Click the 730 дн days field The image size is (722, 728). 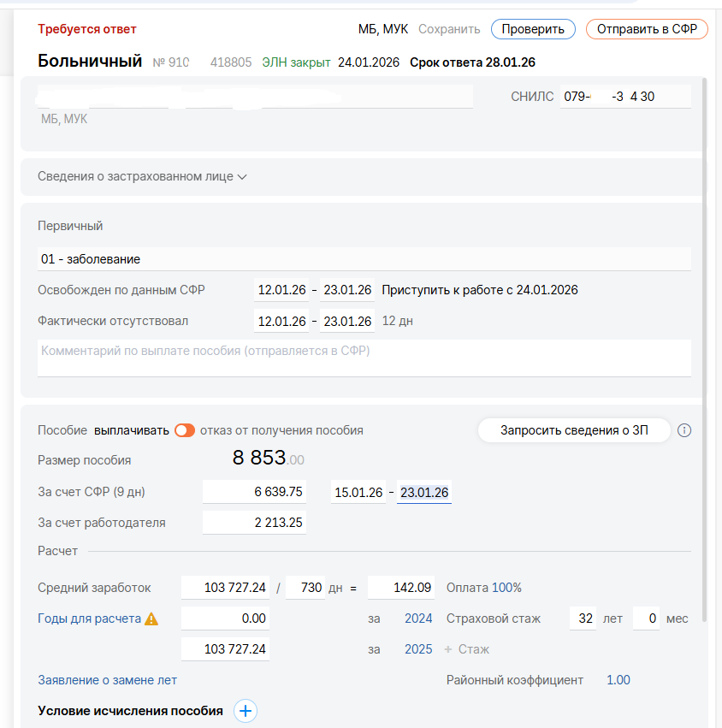(x=305, y=588)
